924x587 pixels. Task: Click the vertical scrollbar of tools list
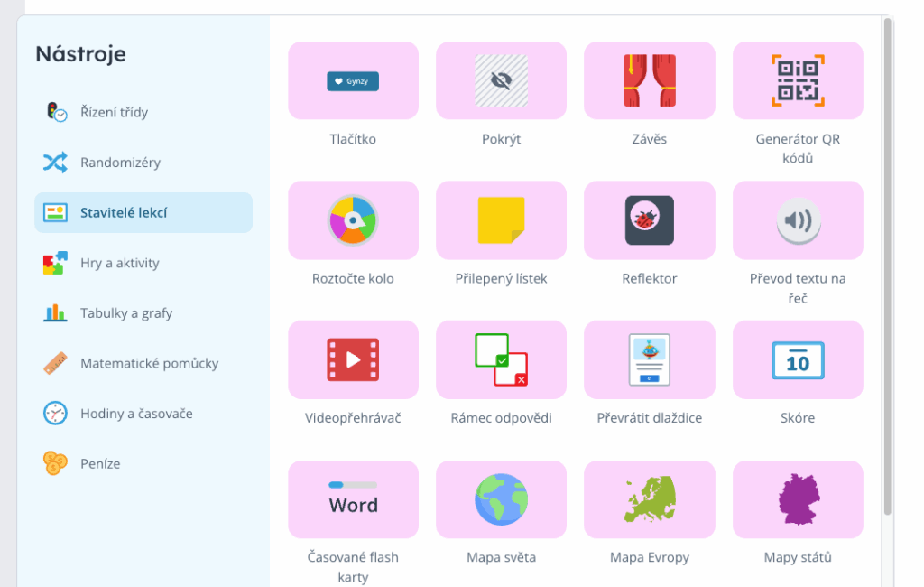tap(887, 271)
